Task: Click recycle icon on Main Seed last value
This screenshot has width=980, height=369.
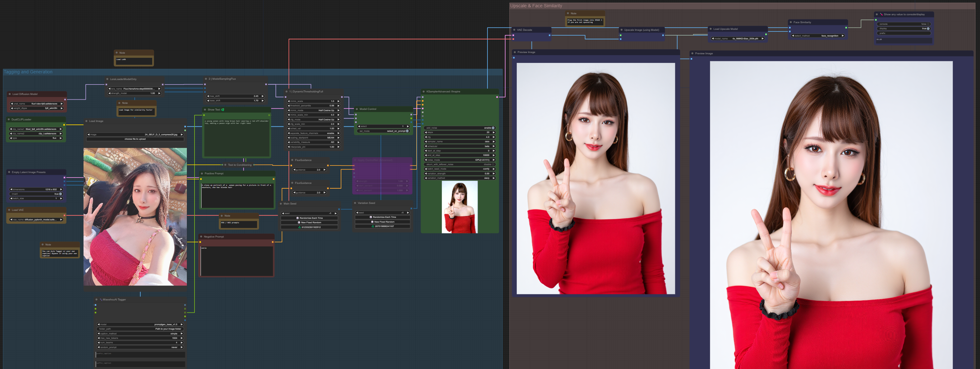Action: pyautogui.click(x=299, y=227)
